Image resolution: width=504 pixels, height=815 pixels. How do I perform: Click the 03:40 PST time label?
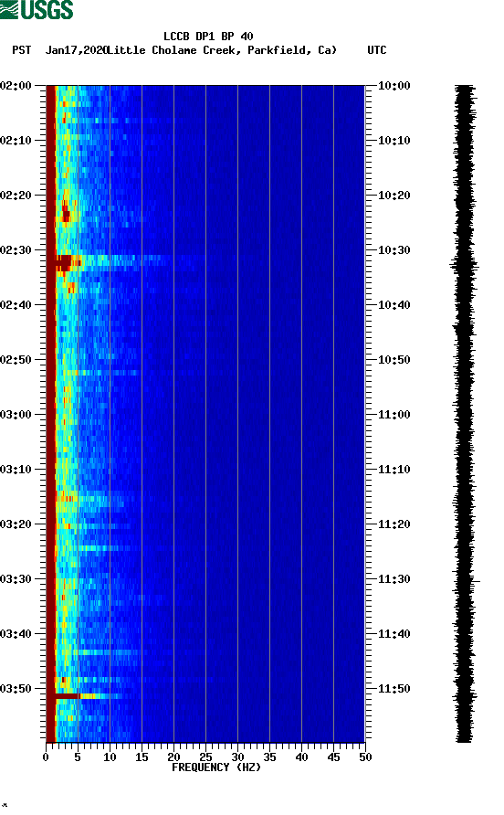pyautogui.click(x=16, y=633)
